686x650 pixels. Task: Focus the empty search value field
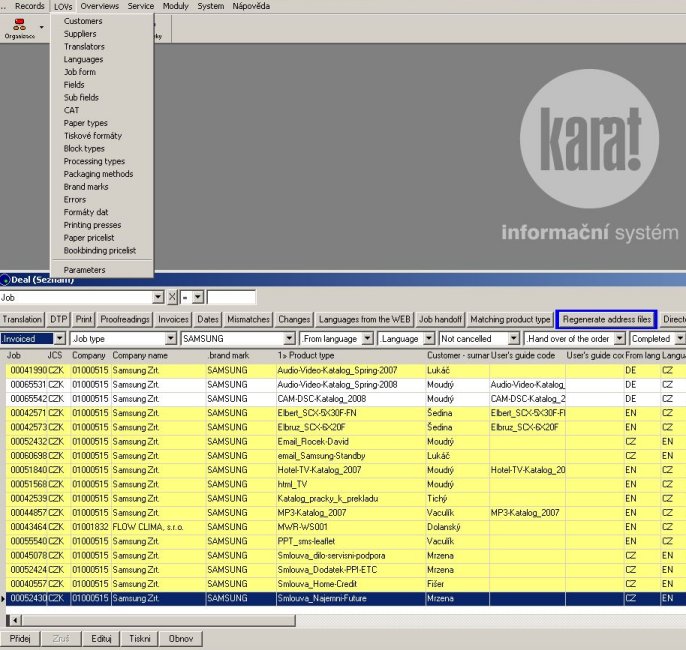pyautogui.click(x=231, y=297)
